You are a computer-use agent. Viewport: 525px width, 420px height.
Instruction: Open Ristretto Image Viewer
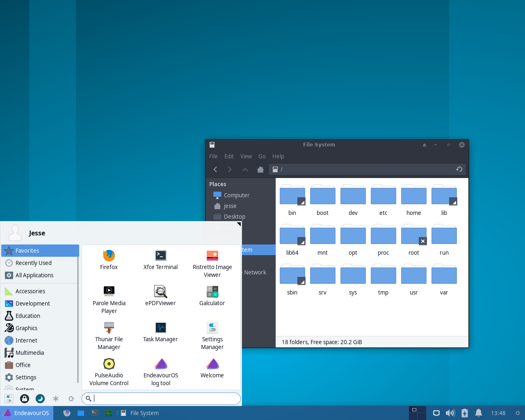coord(212,264)
